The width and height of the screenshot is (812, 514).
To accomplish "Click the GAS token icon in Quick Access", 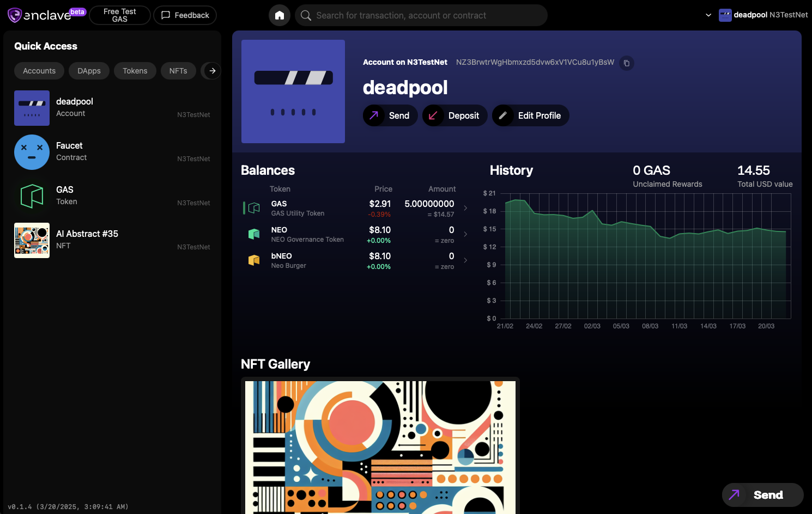I will pyautogui.click(x=32, y=197).
